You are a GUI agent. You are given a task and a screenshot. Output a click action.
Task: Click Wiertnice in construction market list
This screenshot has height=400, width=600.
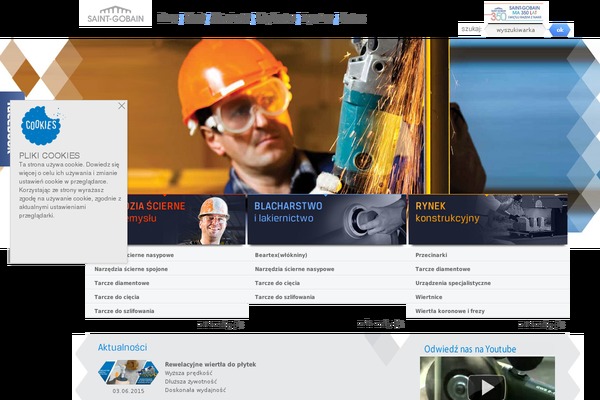pos(429,297)
